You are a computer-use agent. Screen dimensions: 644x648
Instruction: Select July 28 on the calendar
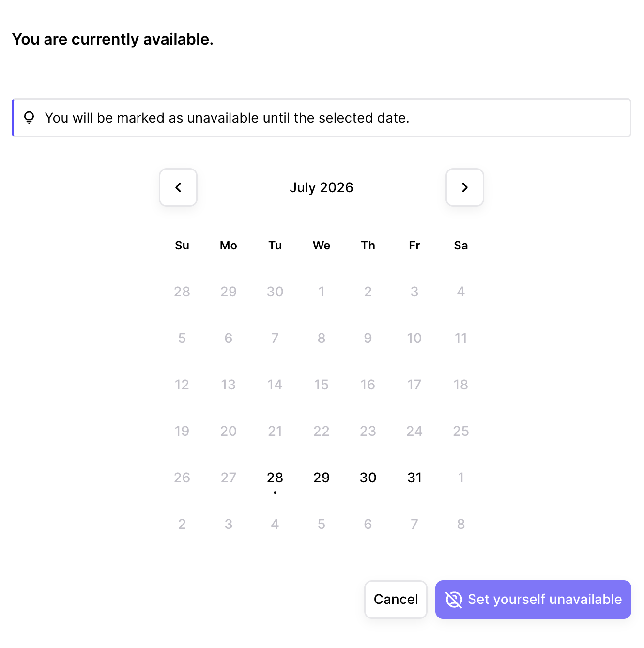tap(275, 478)
